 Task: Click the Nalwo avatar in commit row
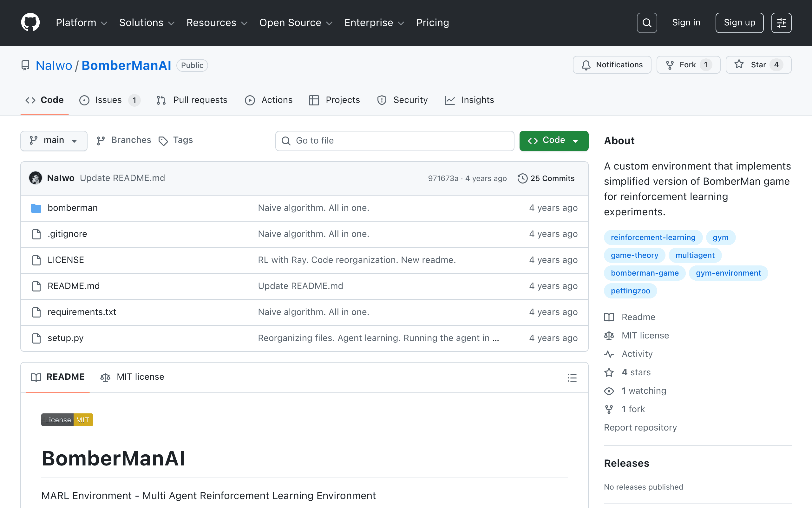point(36,178)
